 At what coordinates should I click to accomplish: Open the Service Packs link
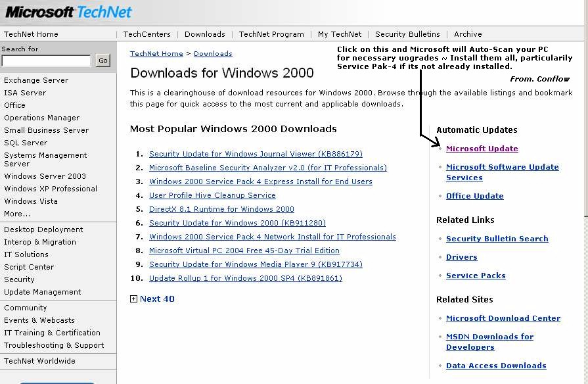pos(476,276)
